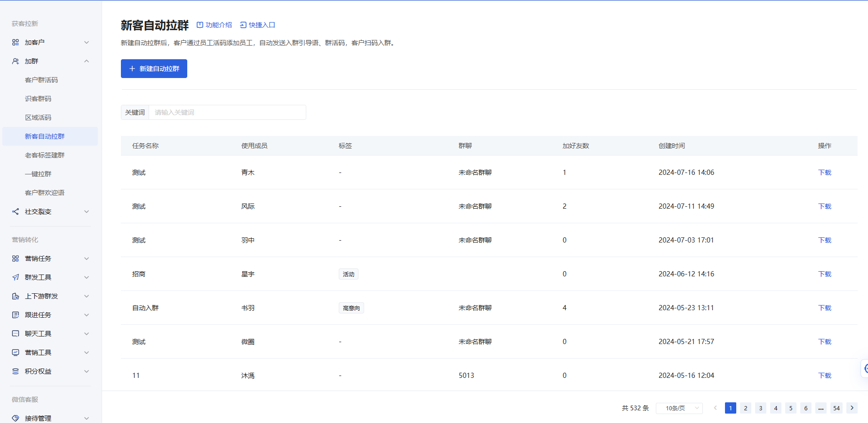Open the 10条/页 page size dropdown
This screenshot has width=868, height=423.
679,408
